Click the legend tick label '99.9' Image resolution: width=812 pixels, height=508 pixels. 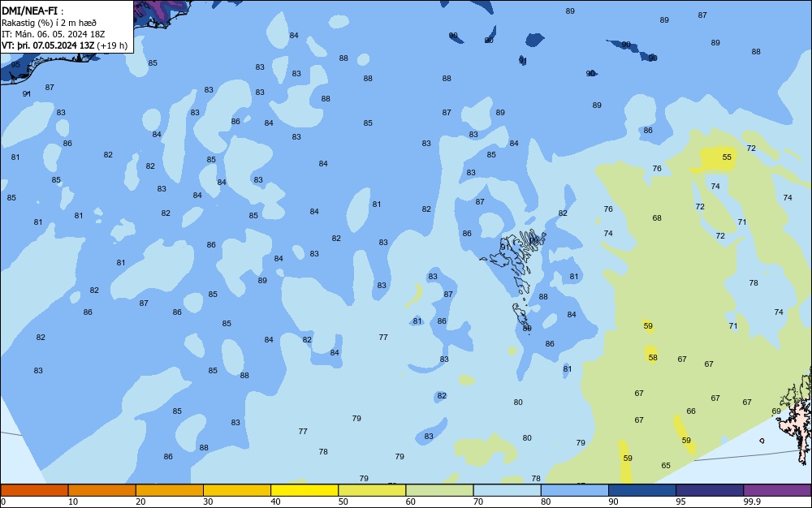coord(752,502)
